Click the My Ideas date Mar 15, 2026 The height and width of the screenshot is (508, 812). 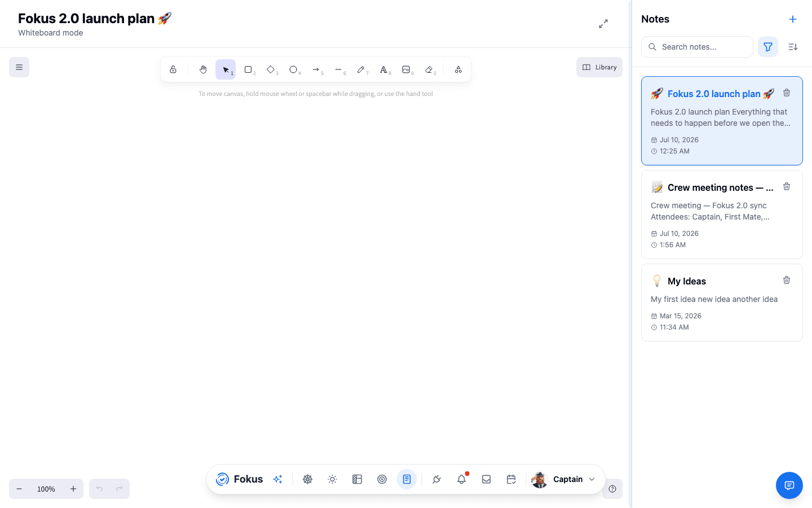point(681,316)
